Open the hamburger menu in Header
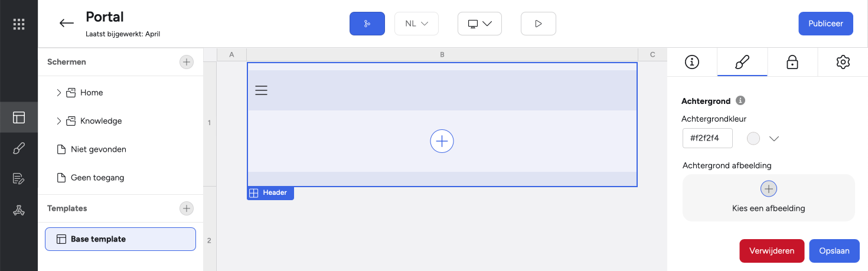Screen dimensions: 868x271 261,90
